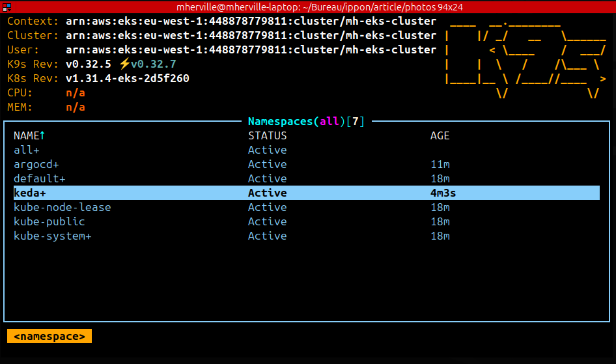Click the K8s Rev v1.31.4-eks-2d5f260 value

[128, 78]
